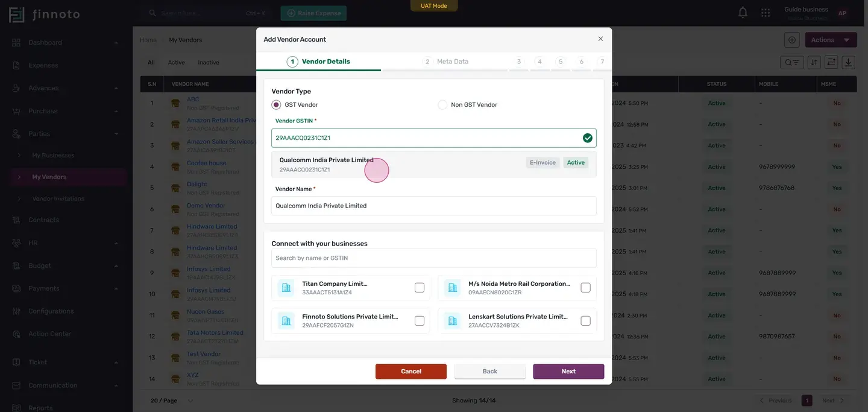The height and width of the screenshot is (412, 868).
Task: Click the Advances sidebar icon
Action: (x=17, y=88)
